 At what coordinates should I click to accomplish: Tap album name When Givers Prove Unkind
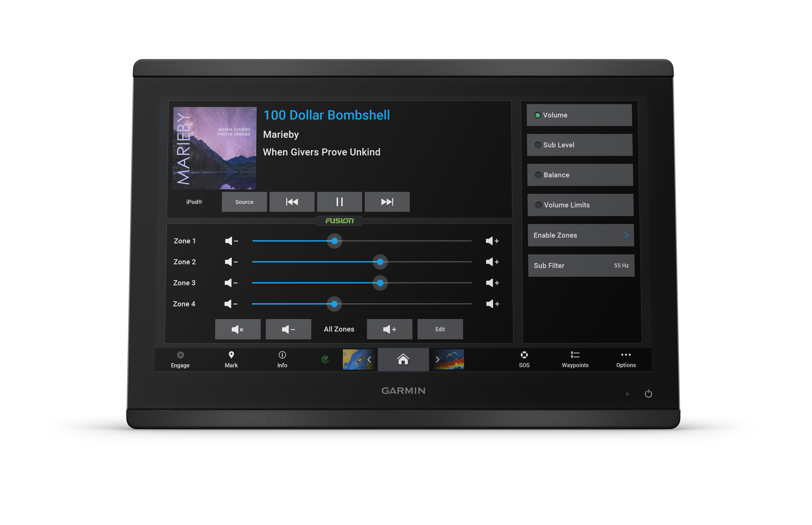coord(321,152)
